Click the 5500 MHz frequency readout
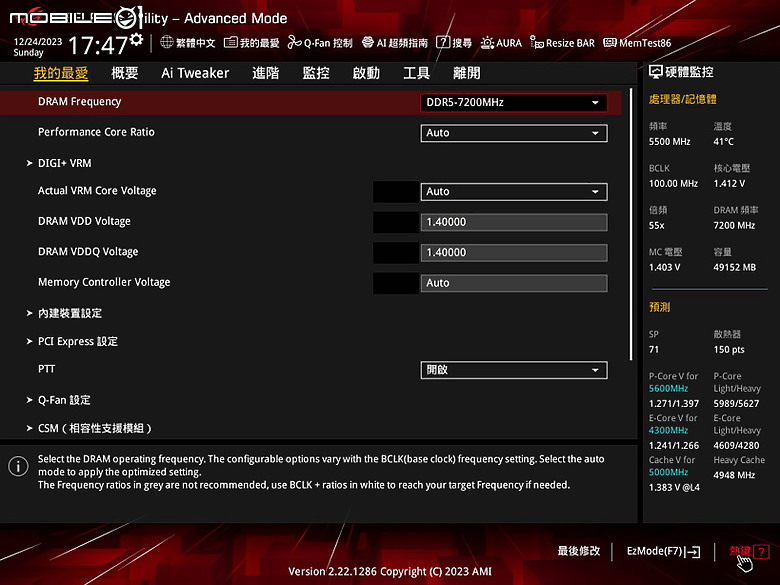 click(669, 142)
